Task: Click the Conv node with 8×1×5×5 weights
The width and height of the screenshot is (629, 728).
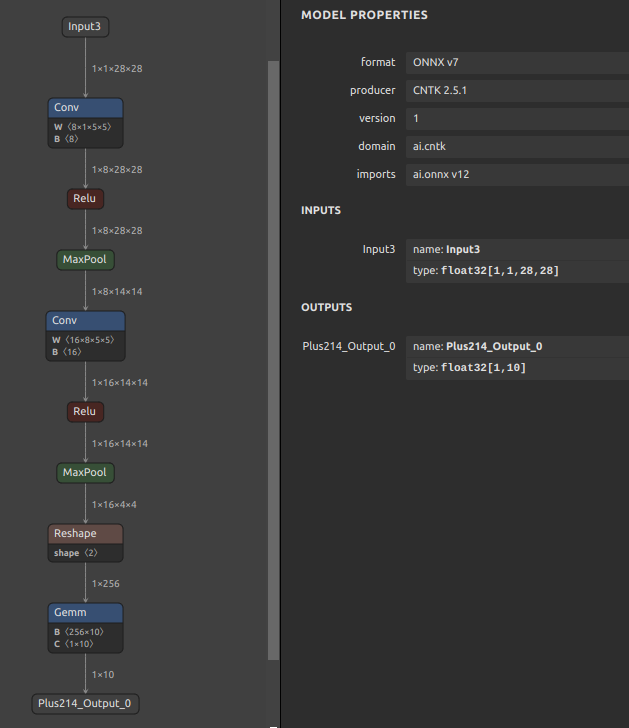Action: [x=85, y=108]
